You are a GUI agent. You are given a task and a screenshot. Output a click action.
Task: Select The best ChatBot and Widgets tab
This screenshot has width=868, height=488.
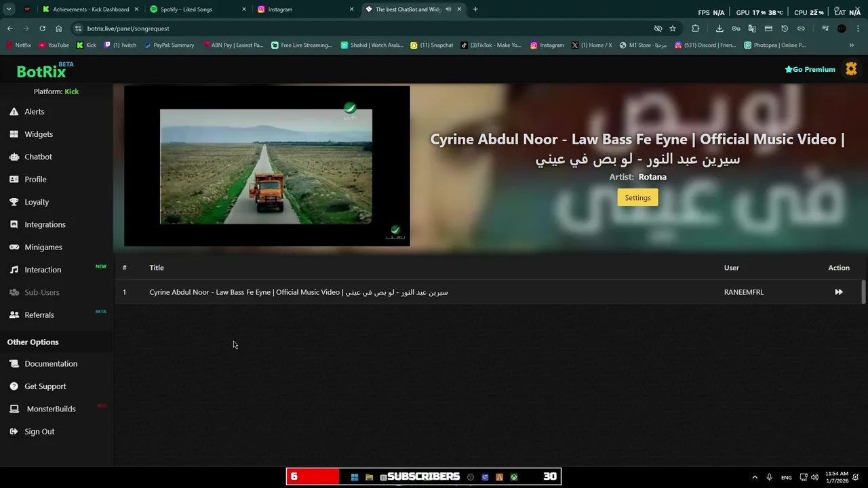pos(407,9)
